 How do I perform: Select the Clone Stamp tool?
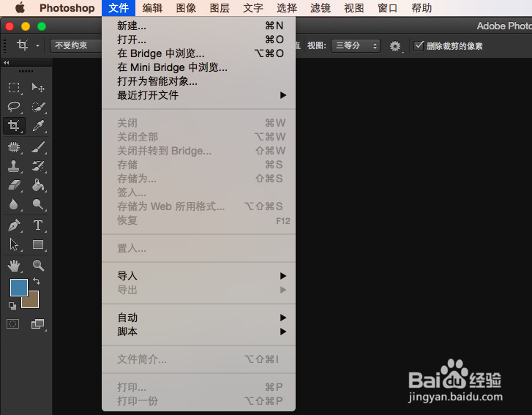pyautogui.click(x=14, y=166)
